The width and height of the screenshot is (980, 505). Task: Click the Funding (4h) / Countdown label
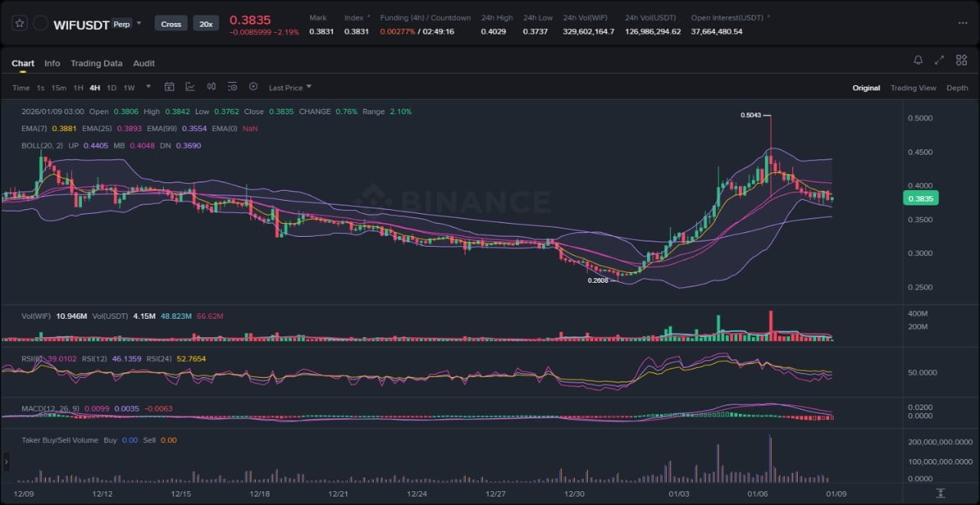pos(426,18)
